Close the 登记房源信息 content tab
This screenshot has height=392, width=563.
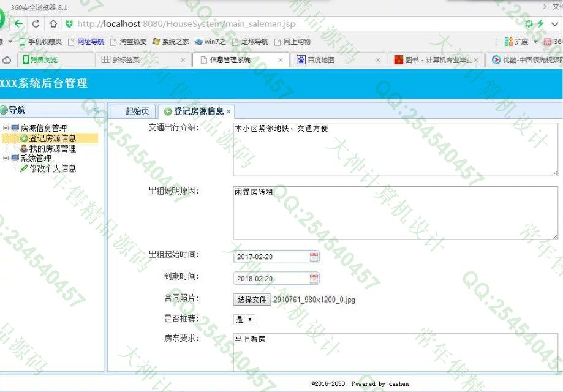pos(229,111)
